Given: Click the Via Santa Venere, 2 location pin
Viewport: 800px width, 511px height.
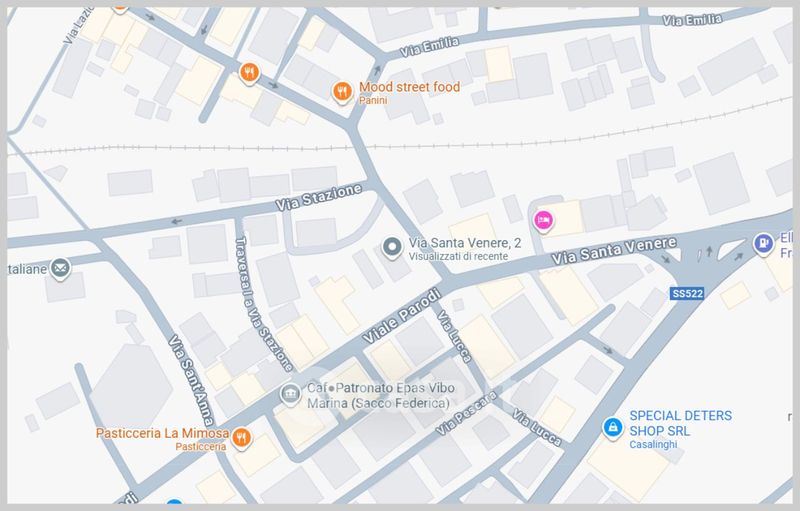Looking at the screenshot, I should point(392,248).
